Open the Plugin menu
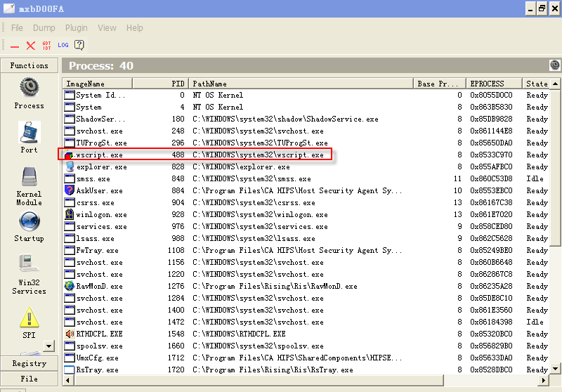562x392 pixels. [77, 28]
